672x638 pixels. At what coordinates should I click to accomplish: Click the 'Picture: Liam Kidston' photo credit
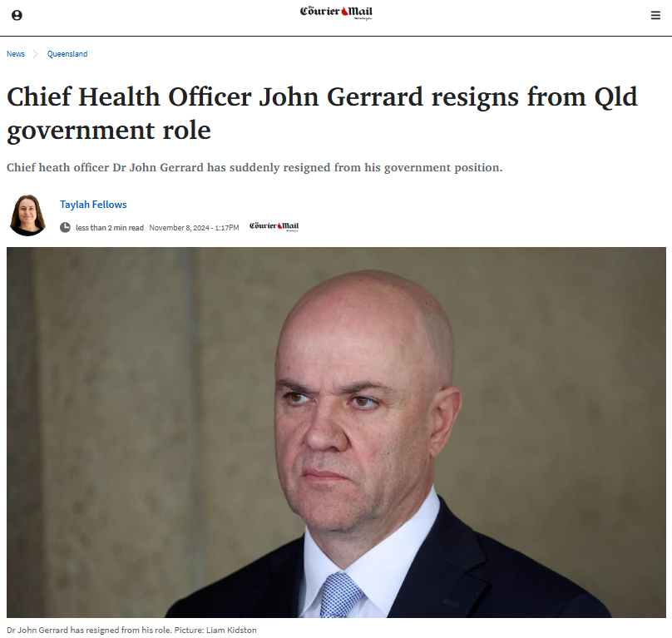pos(215,630)
